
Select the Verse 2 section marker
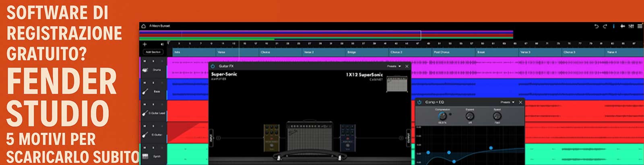coord(324,52)
